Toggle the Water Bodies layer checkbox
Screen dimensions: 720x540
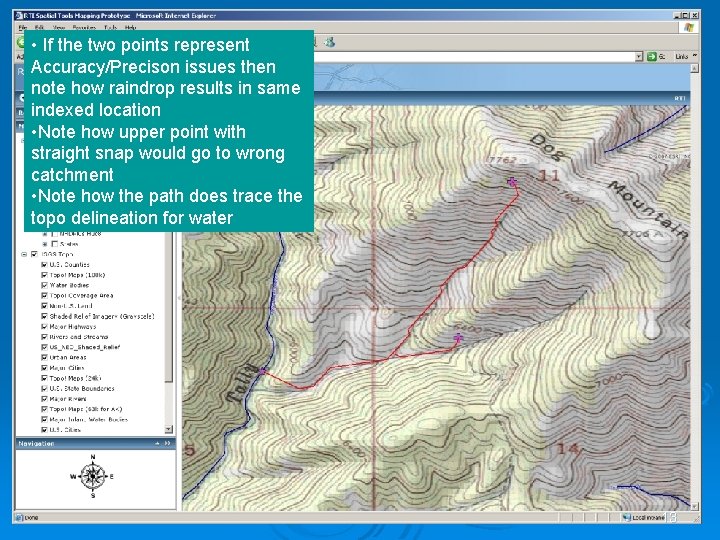click(44, 285)
